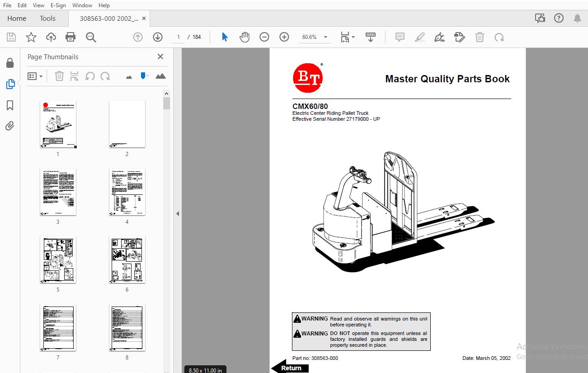Image resolution: width=588 pixels, height=373 pixels.
Task: Click the Return arrow link on the page
Action: (290, 367)
